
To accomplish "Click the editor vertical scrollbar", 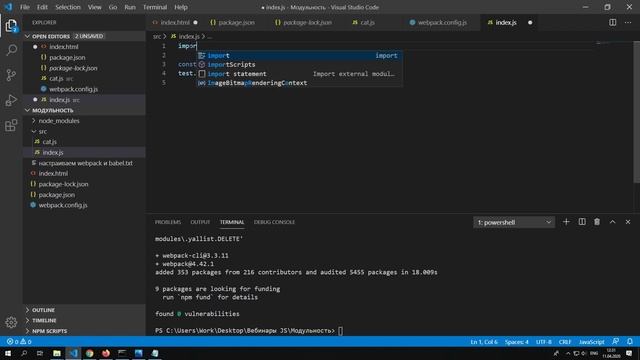I will (x=636, y=112).
